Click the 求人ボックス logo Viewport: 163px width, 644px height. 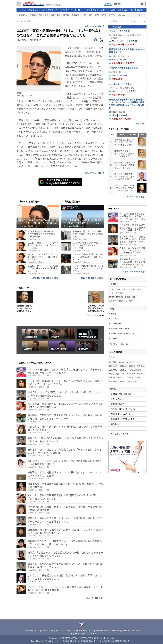(140, 123)
